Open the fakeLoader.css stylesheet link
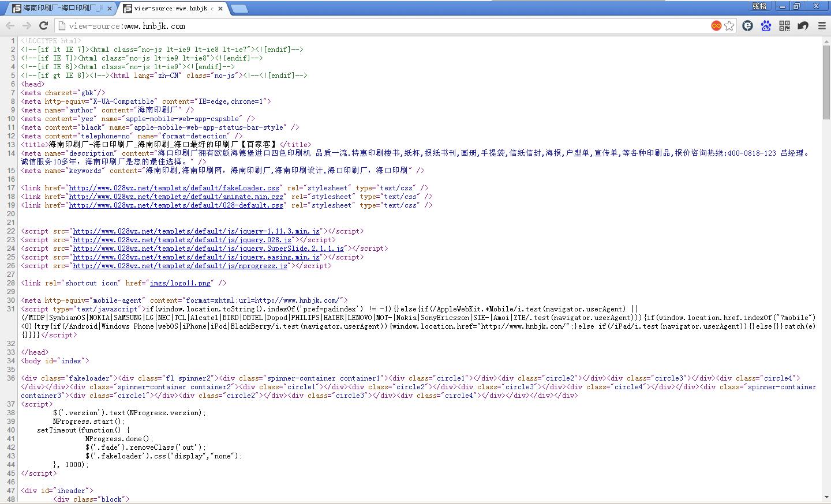The image size is (831, 504). 174,188
